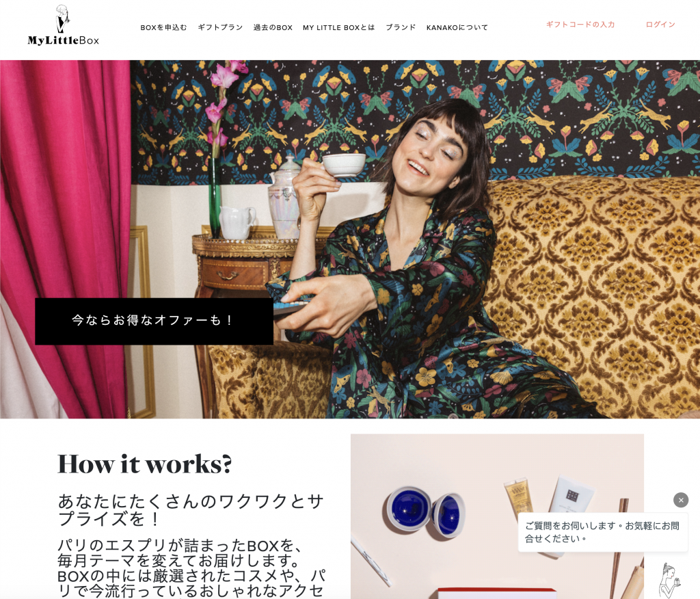Click the lady illustration above logo text
700x599 pixels.
(62, 18)
